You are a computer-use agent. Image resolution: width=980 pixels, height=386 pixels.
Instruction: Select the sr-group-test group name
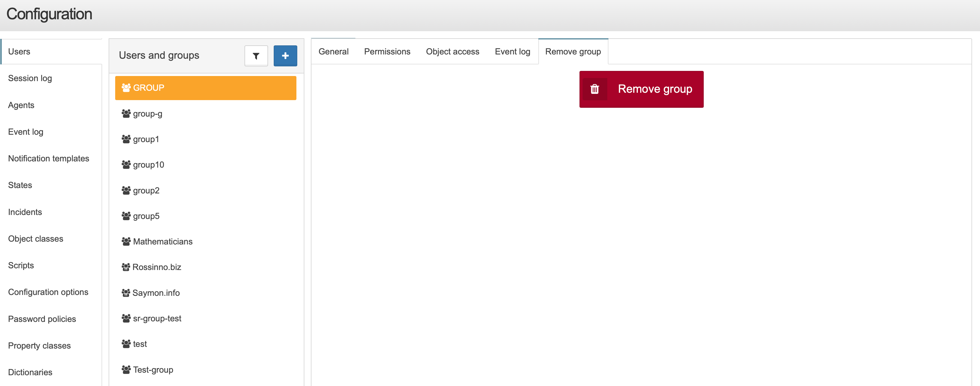point(157,319)
